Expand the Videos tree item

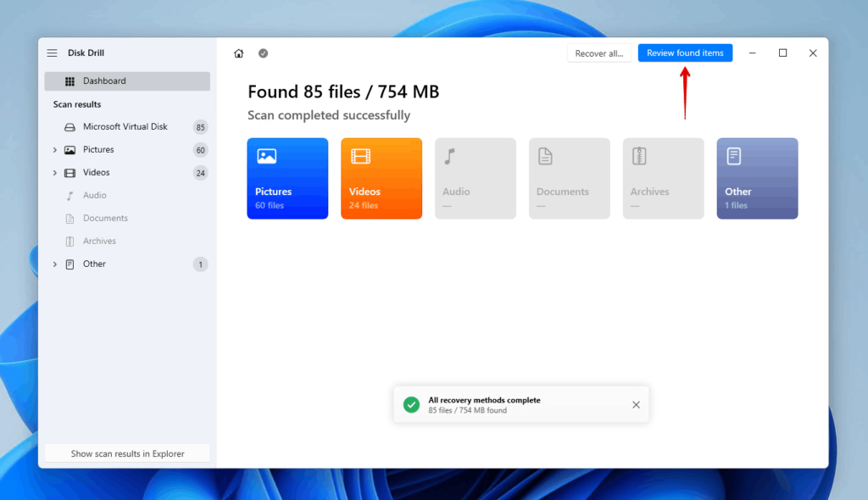point(55,173)
